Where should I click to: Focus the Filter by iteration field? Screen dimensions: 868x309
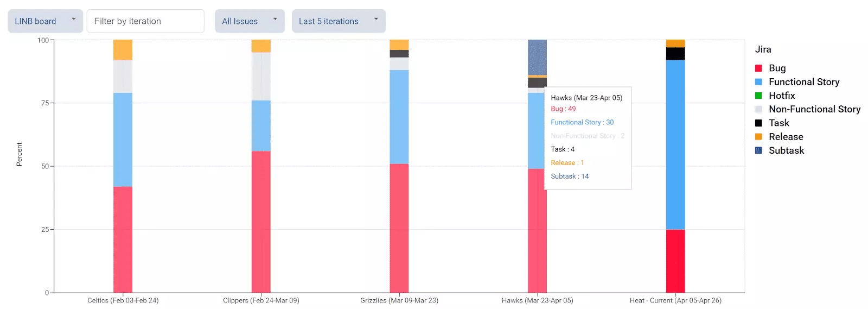click(145, 21)
